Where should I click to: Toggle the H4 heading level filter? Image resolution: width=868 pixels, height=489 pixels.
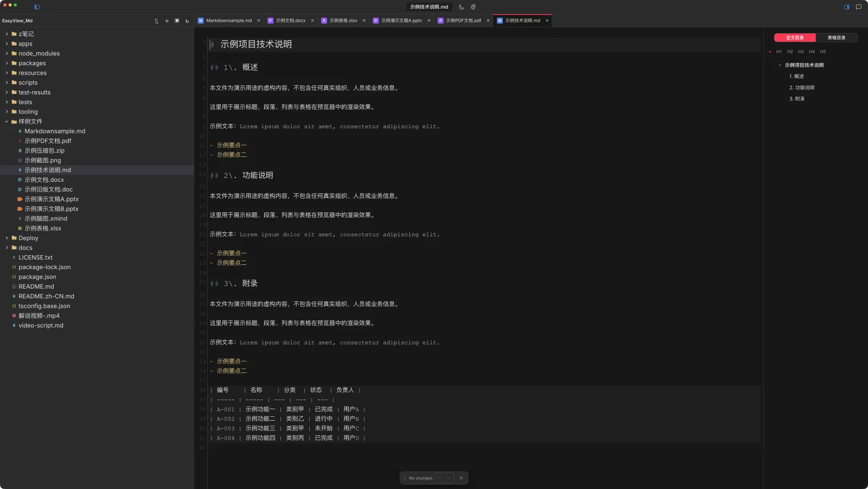(812, 52)
